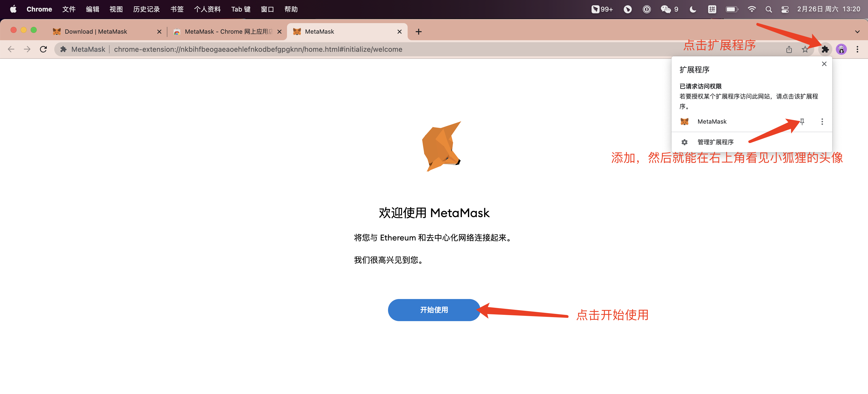The image size is (868, 394).
Task: Open a new tab with plus button
Action: pyautogui.click(x=418, y=32)
